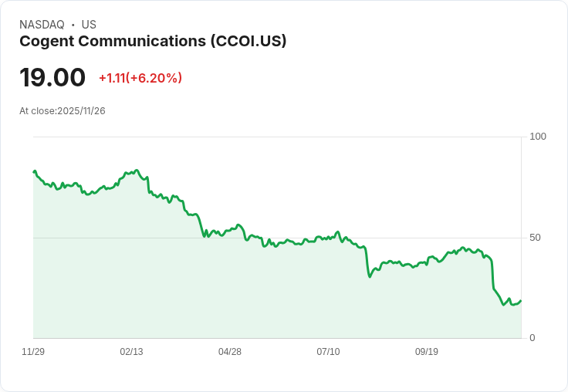This screenshot has width=568, height=392.
Task: Click the 100 y-axis label
Action: 538,137
